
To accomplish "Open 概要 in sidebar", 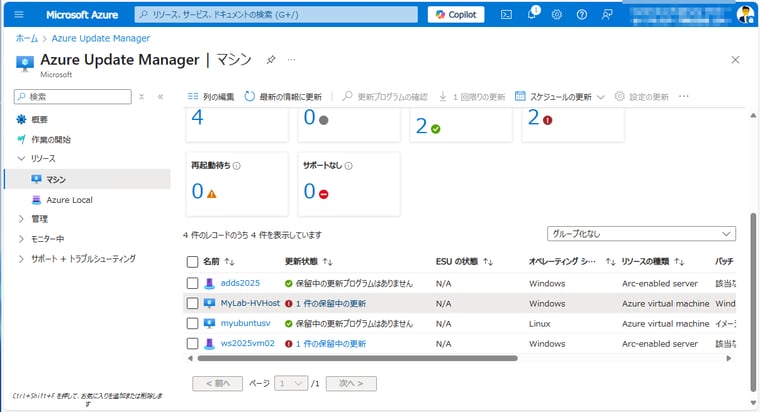I will click(x=39, y=120).
